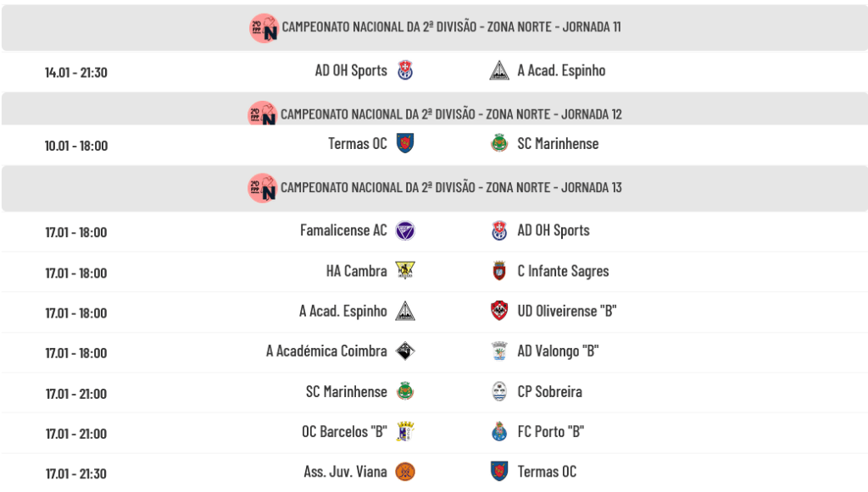The height and width of the screenshot is (492, 868).
Task: Click the AD OH Sports crest in the 14.01 match
Action: click(x=406, y=71)
